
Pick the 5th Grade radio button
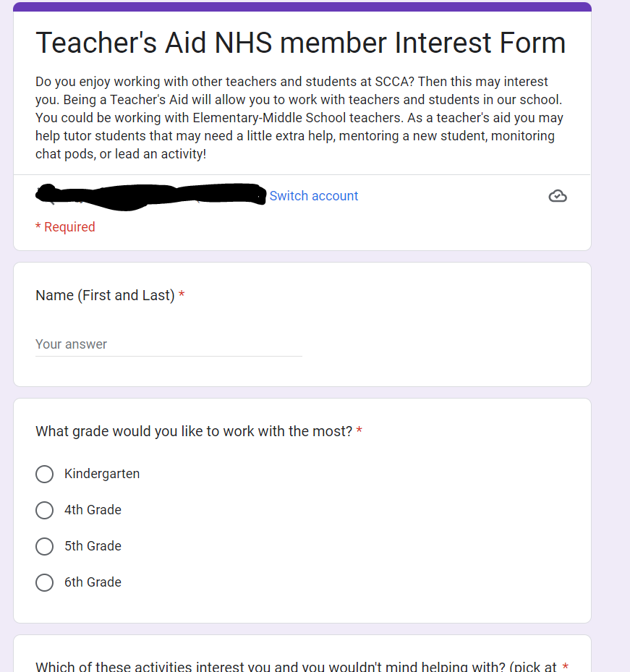click(x=45, y=546)
